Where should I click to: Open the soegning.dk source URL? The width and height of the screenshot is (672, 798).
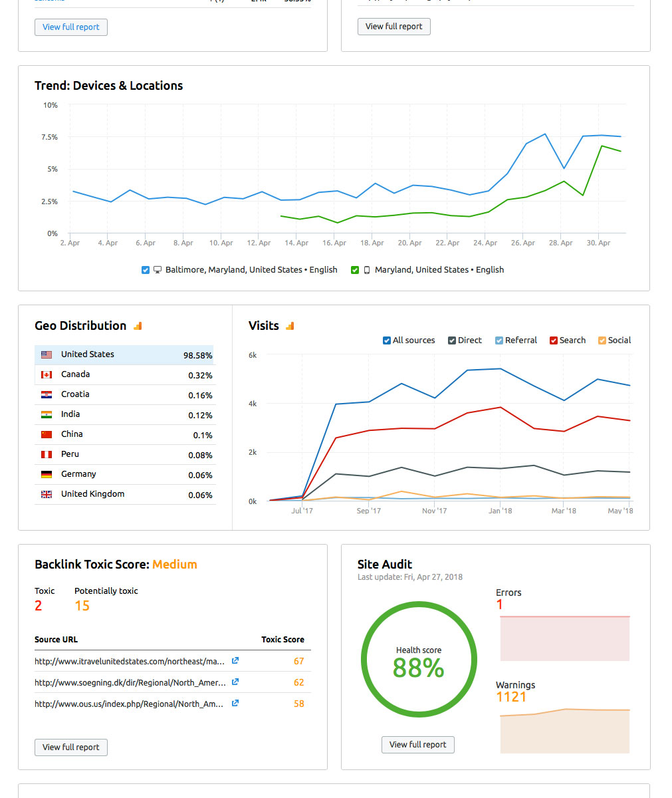130,683
